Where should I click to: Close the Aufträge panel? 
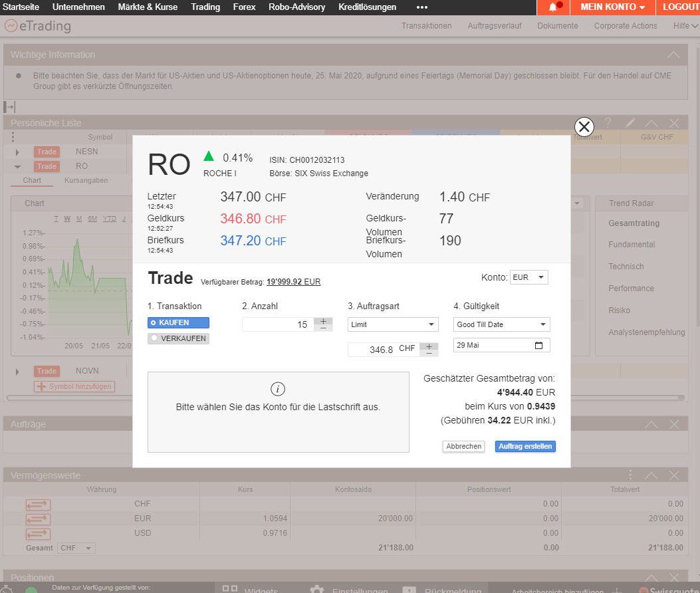674,424
